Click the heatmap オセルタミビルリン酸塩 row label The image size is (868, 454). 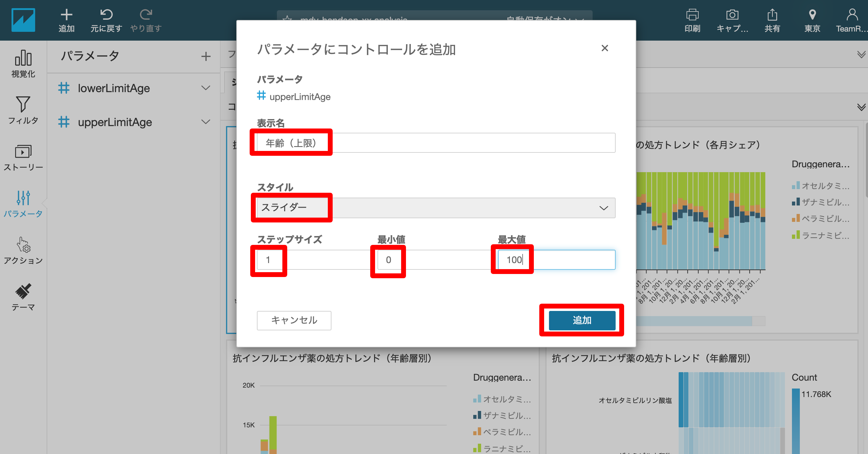coord(635,400)
